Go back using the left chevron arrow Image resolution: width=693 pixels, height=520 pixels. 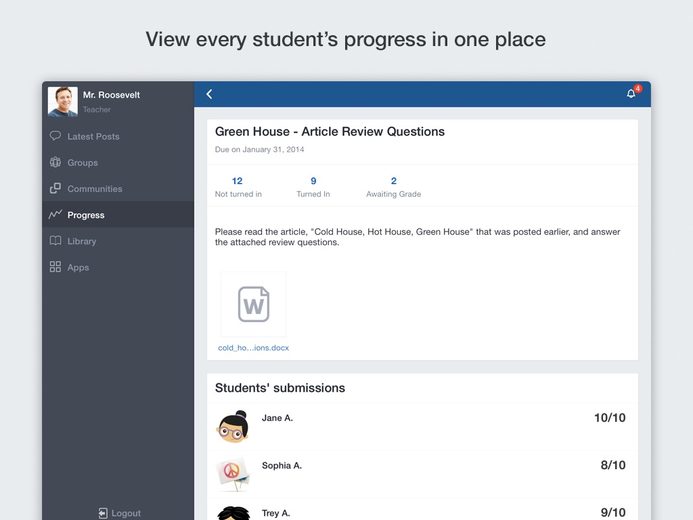[x=209, y=94]
